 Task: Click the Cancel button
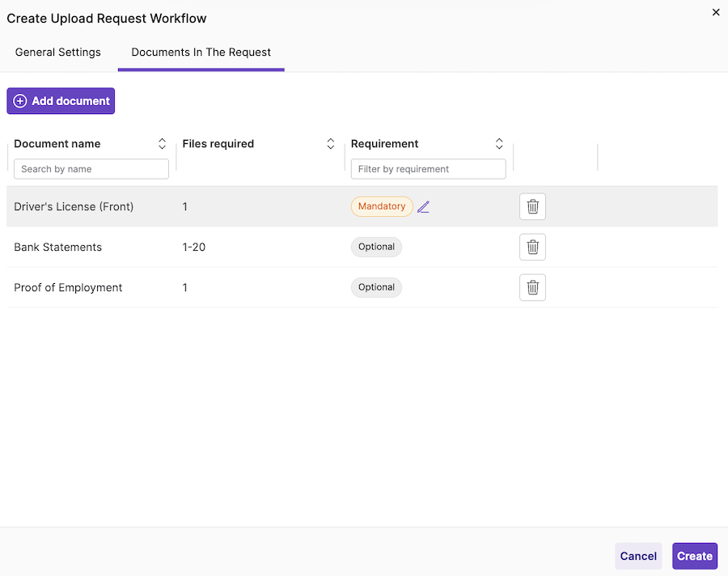[x=638, y=556]
